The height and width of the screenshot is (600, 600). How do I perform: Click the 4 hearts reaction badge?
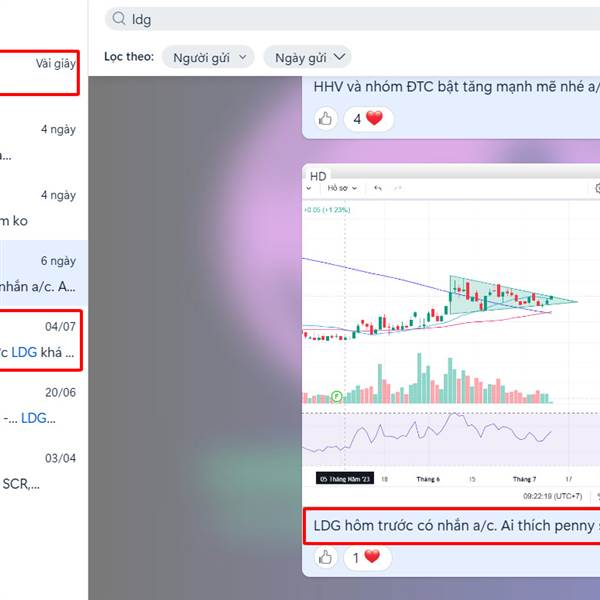click(368, 119)
